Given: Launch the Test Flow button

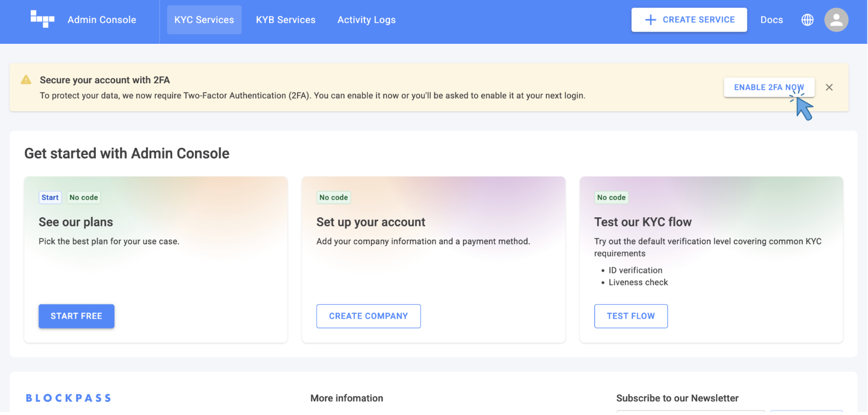Looking at the screenshot, I should (x=630, y=316).
